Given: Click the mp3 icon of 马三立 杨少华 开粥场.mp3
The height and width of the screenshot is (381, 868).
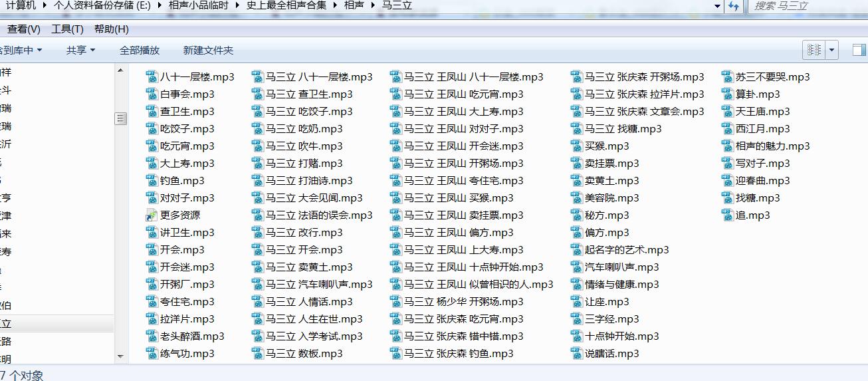Looking at the screenshot, I should click(x=395, y=301).
